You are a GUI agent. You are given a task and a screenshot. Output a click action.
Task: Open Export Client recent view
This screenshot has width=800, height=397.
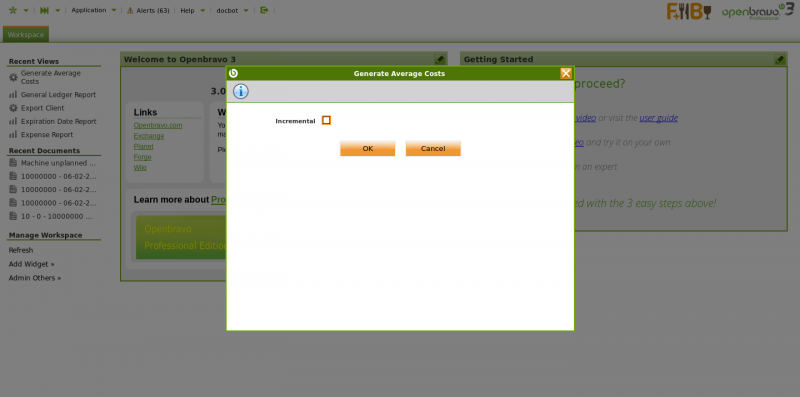[42, 108]
